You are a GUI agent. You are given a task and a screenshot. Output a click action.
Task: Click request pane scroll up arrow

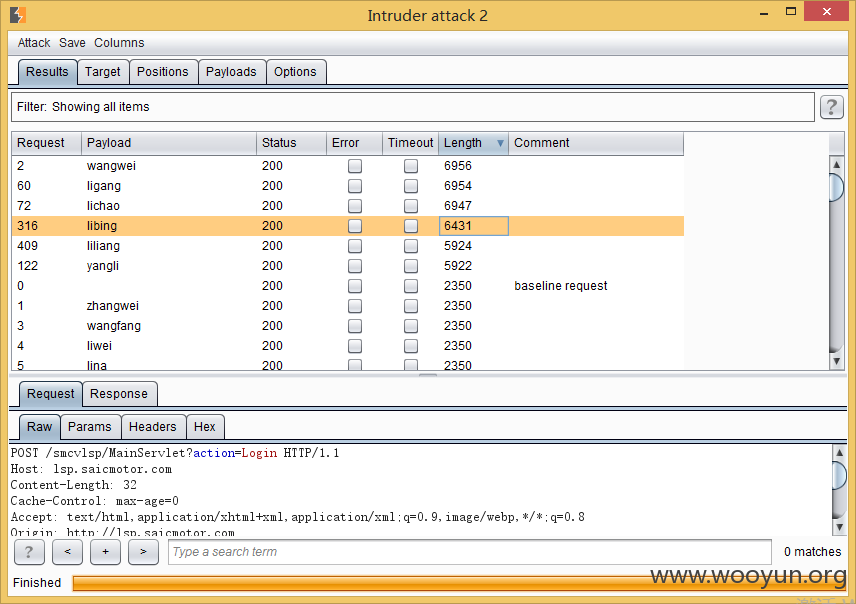tap(840, 453)
